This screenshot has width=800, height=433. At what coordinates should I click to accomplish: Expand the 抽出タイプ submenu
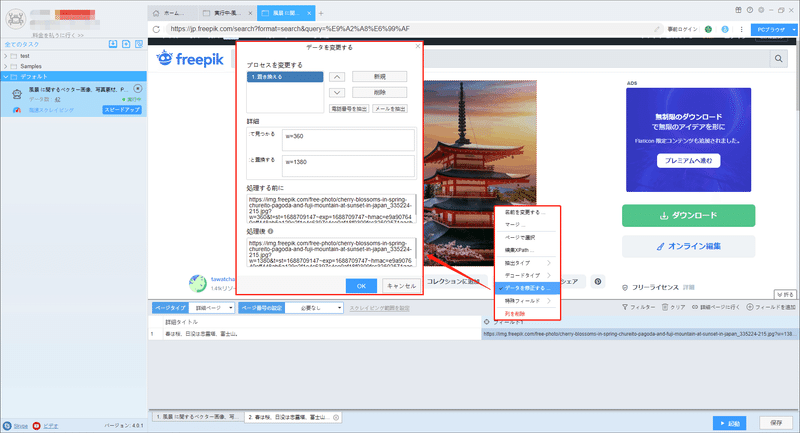click(528, 263)
